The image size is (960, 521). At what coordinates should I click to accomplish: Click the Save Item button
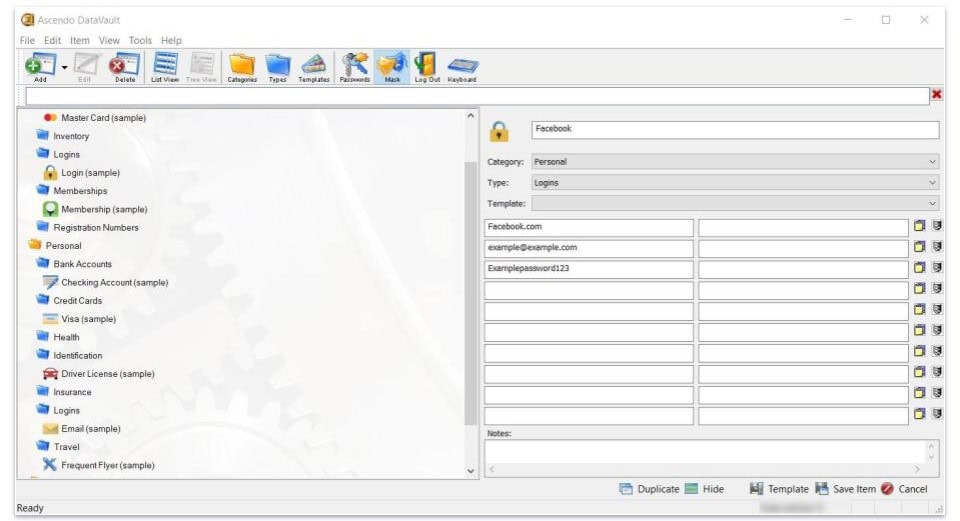click(846, 489)
